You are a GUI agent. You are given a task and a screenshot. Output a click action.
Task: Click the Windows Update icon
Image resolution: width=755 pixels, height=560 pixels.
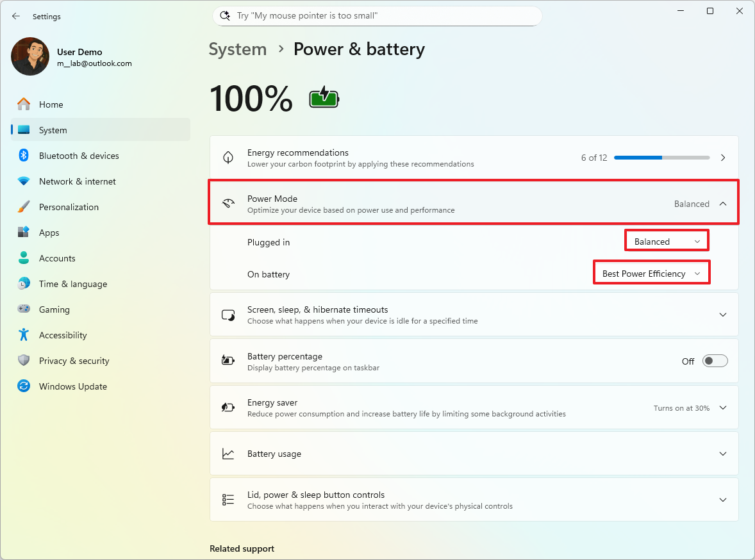(x=23, y=386)
